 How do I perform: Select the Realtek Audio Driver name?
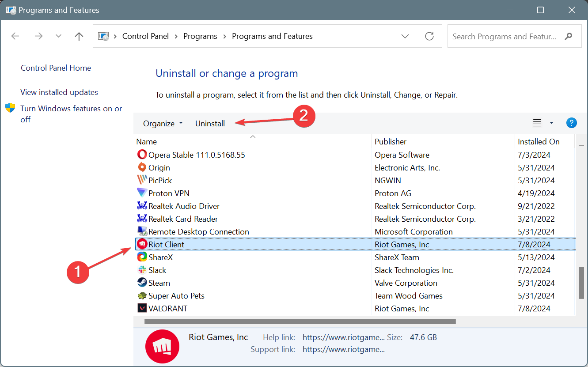(184, 206)
